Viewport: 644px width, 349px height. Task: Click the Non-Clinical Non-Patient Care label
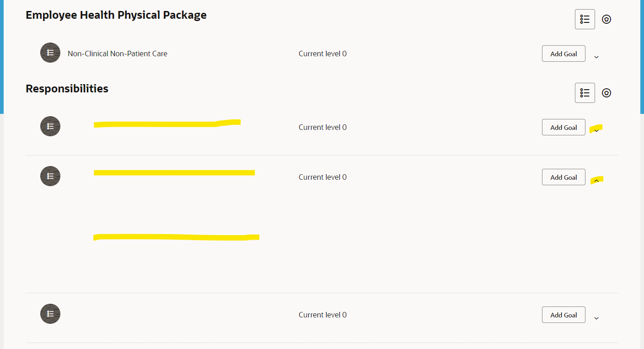tap(117, 54)
